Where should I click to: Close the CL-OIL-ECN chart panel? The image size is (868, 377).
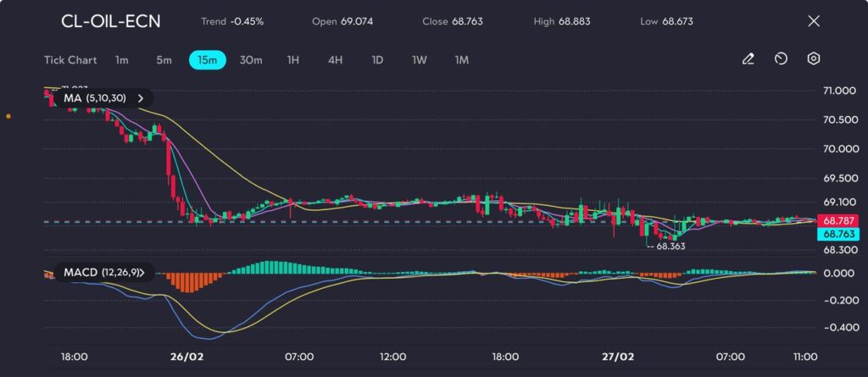pyautogui.click(x=814, y=21)
